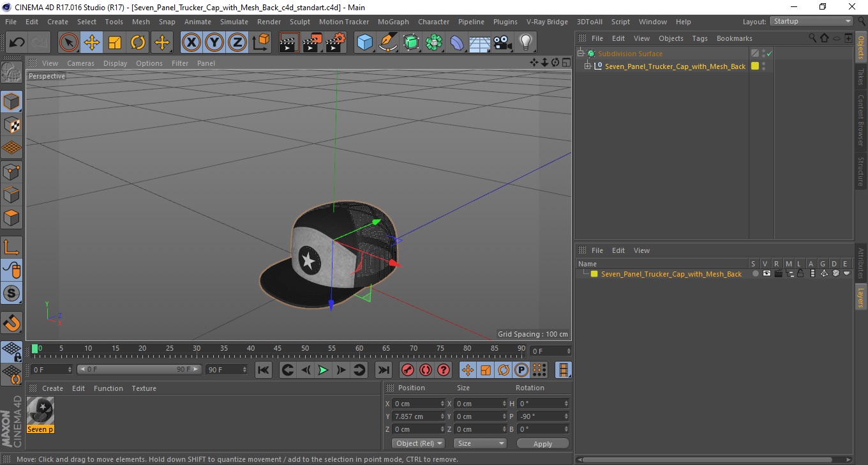Image resolution: width=868 pixels, height=465 pixels.
Task: Click Record Active Objects button
Action: [x=407, y=370]
